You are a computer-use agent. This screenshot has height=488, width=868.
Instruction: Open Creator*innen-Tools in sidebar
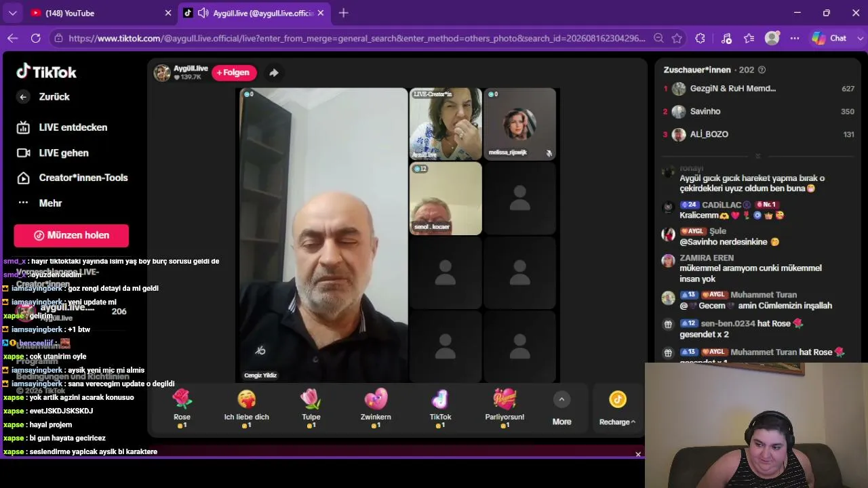[72, 178]
